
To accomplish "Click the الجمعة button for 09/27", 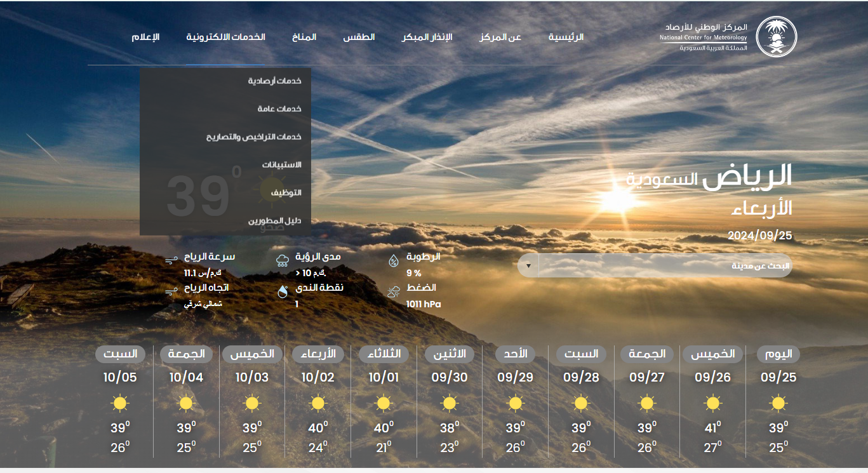I will tap(647, 354).
